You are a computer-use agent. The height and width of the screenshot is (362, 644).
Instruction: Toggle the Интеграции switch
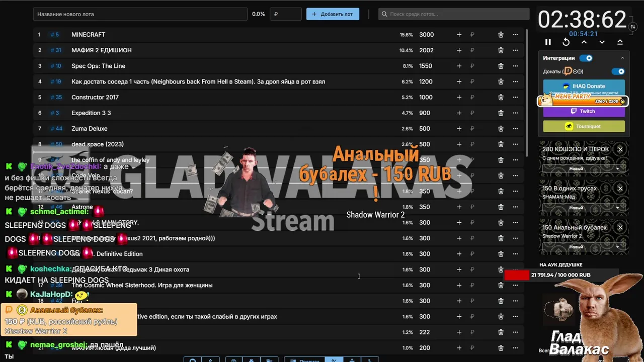[586, 58]
